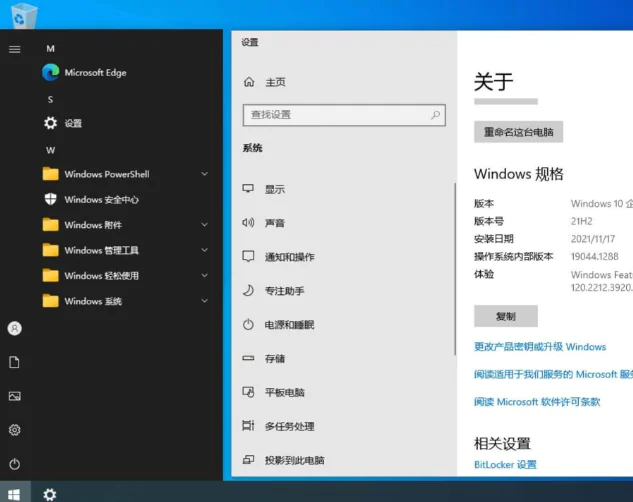
Task: Click the user account icon in Start rail
Action: click(x=15, y=328)
